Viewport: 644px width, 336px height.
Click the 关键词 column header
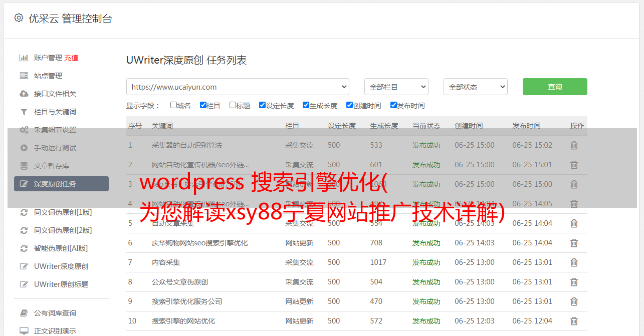(162, 126)
